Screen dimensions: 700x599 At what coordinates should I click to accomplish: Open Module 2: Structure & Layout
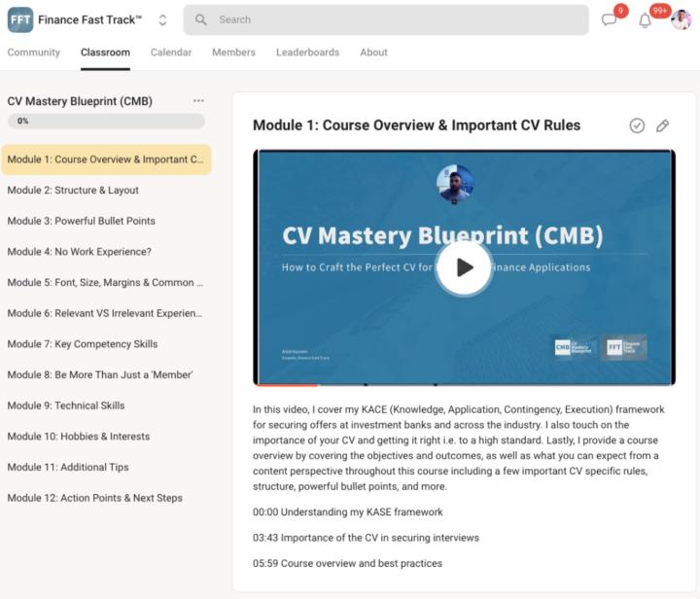[x=106, y=191]
